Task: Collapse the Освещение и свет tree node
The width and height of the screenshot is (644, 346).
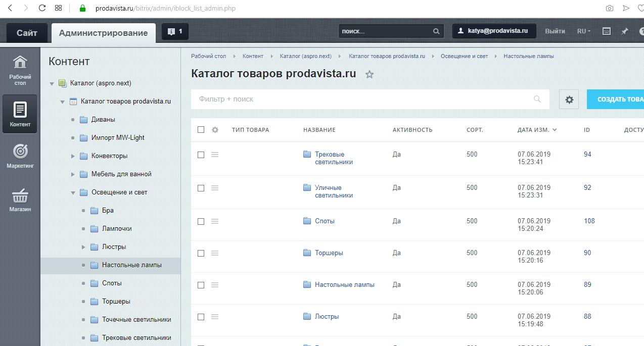Action: (73, 192)
